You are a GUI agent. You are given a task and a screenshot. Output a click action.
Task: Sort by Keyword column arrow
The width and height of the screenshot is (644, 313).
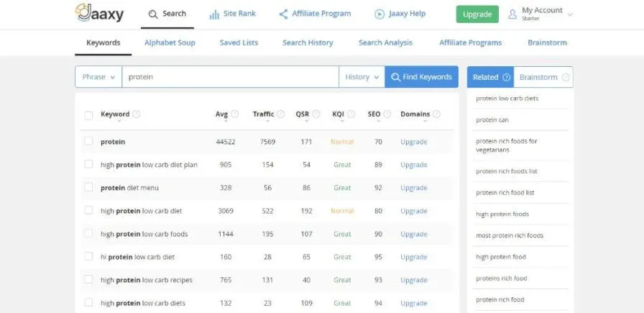click(x=119, y=122)
